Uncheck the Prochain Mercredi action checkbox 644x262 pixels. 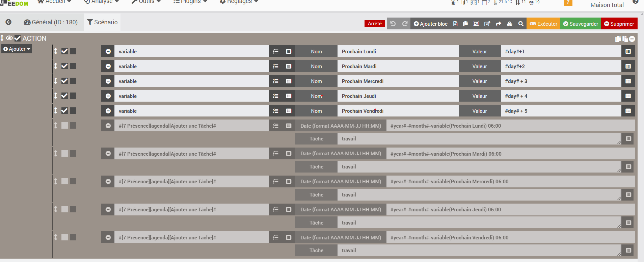click(64, 81)
